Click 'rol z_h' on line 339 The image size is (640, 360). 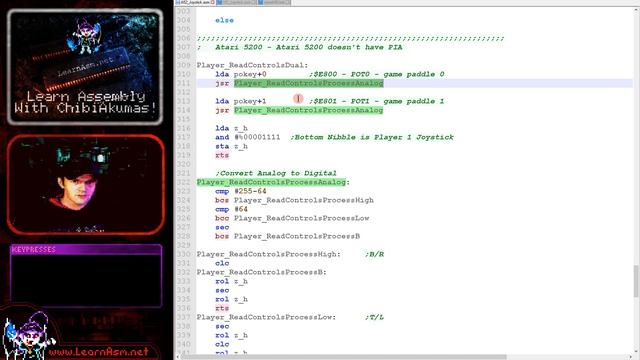[231, 335]
